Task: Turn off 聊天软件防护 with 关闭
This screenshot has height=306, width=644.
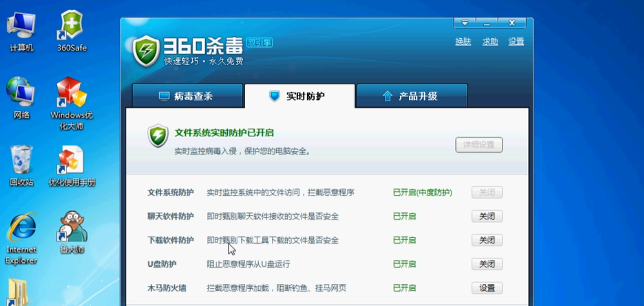Action: click(x=487, y=216)
